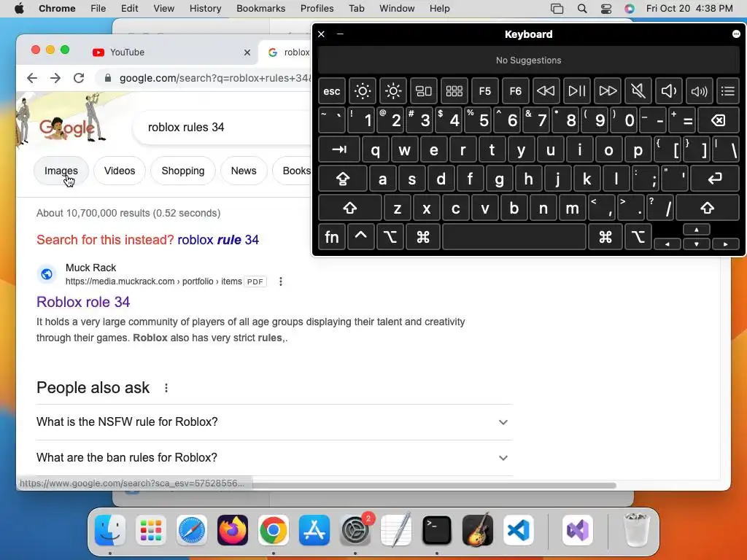The height and width of the screenshot is (560, 747).
Task: Open People also ask options menu
Action: (166, 388)
